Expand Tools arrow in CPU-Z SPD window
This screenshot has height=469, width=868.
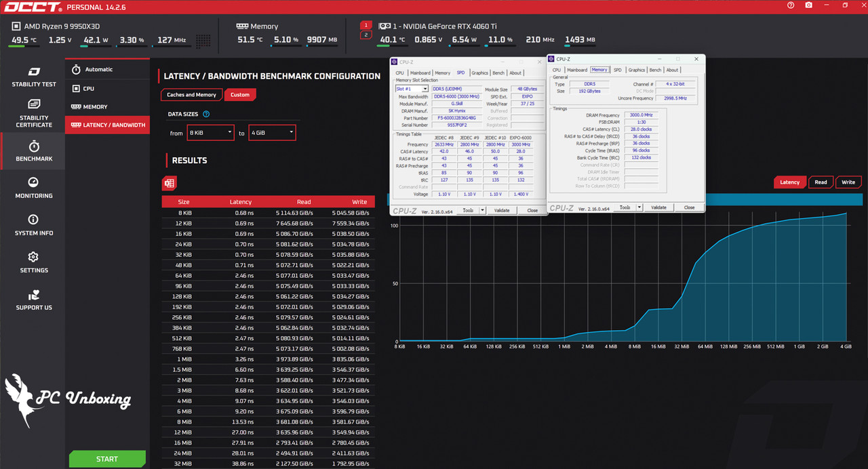483,210
